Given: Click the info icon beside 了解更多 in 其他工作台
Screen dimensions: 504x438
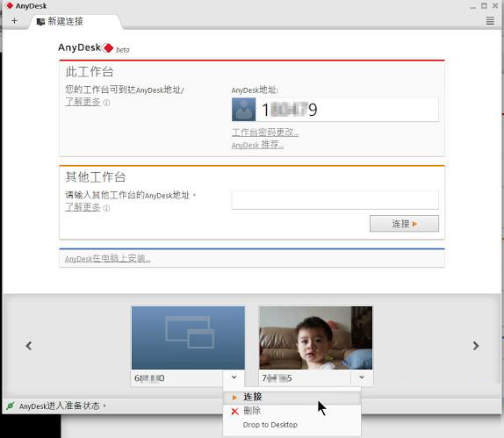Looking at the screenshot, I should tap(106, 208).
